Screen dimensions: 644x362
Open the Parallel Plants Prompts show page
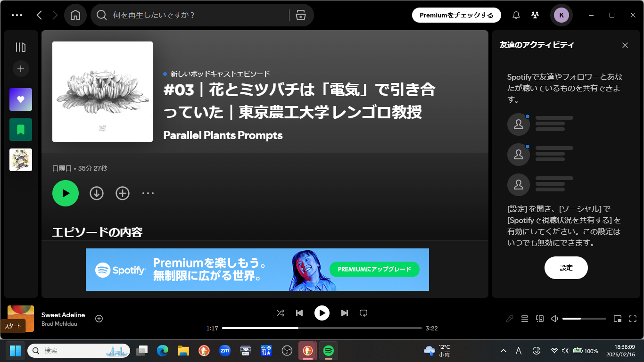223,135
